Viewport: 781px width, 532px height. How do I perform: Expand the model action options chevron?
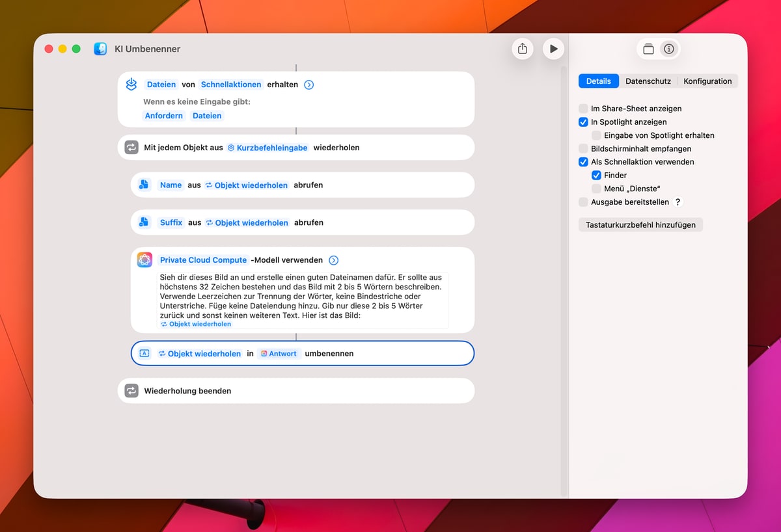tap(334, 260)
